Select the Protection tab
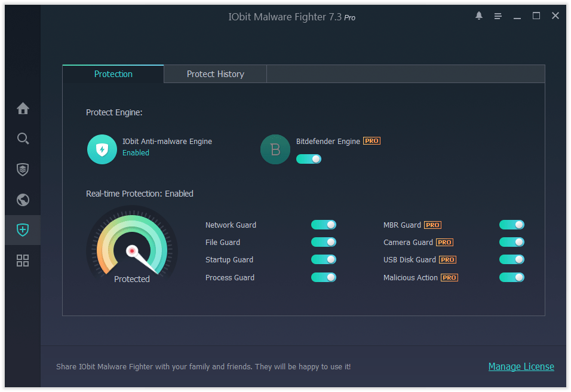This screenshot has width=571, height=392. point(113,73)
